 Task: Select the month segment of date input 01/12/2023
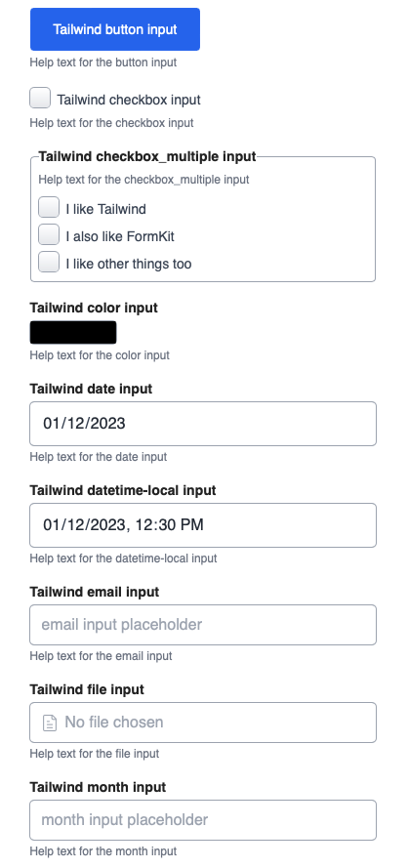click(x=52, y=424)
